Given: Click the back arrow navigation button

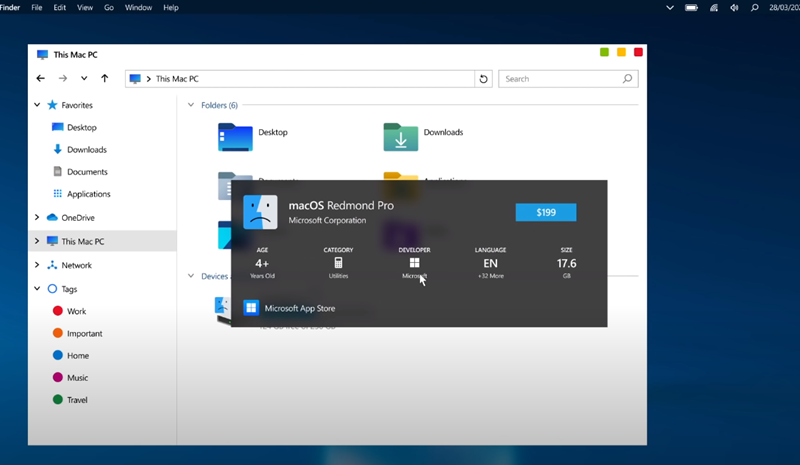Looking at the screenshot, I should coord(41,78).
